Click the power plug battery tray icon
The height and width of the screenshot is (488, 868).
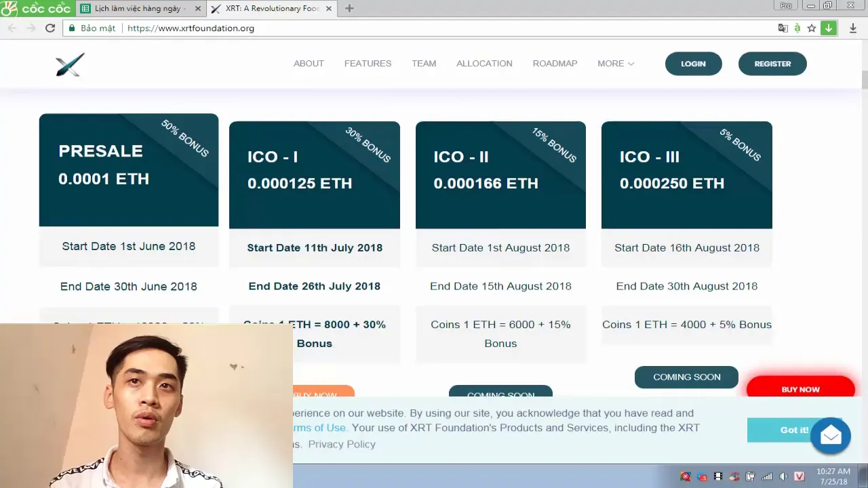tap(751, 476)
